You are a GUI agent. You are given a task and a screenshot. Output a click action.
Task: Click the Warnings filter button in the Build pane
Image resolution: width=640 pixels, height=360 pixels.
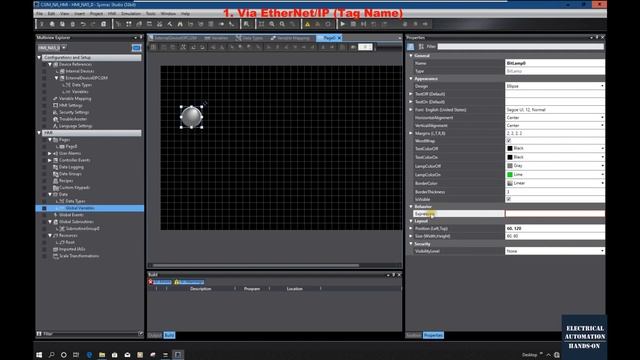(189, 282)
